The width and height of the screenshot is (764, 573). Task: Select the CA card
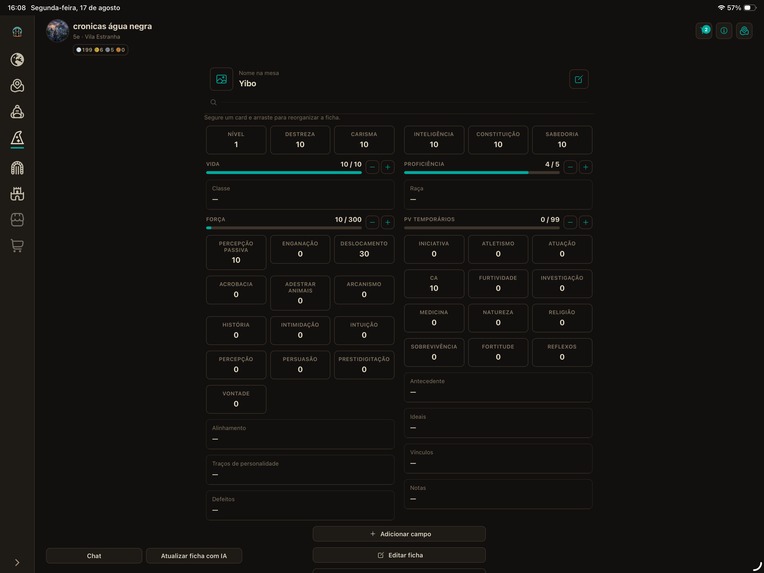click(x=434, y=284)
